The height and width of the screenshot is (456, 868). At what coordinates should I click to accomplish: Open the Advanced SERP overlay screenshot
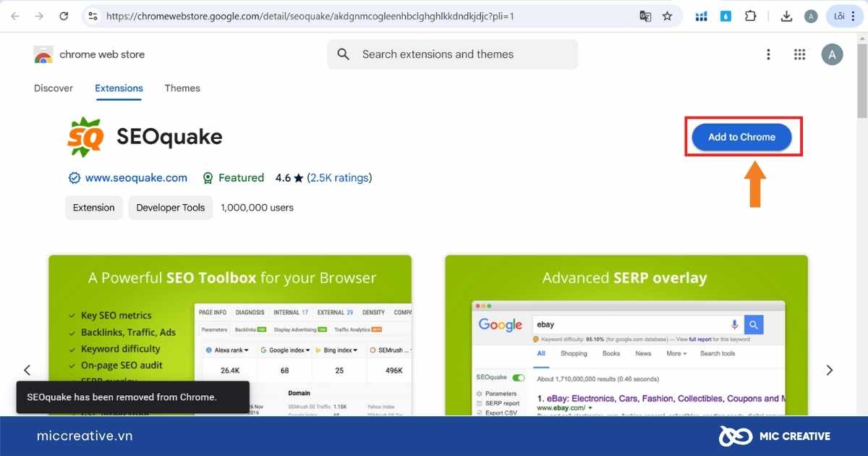click(626, 335)
